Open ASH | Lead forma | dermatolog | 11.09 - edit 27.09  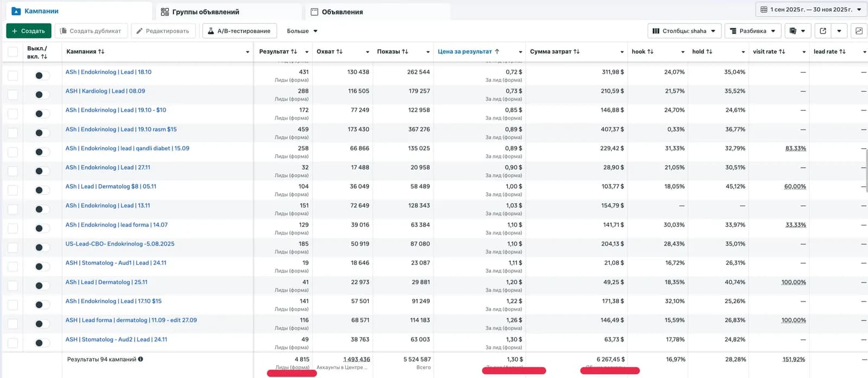point(131,320)
